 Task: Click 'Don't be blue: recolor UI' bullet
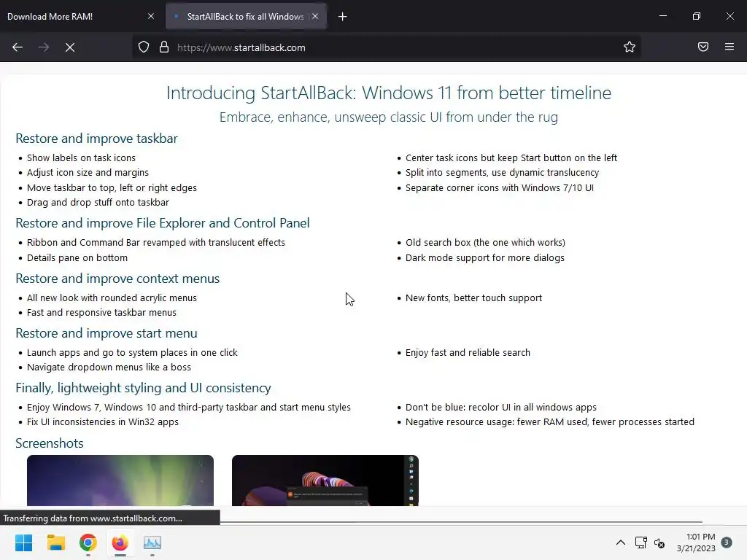pyautogui.click(x=500, y=407)
